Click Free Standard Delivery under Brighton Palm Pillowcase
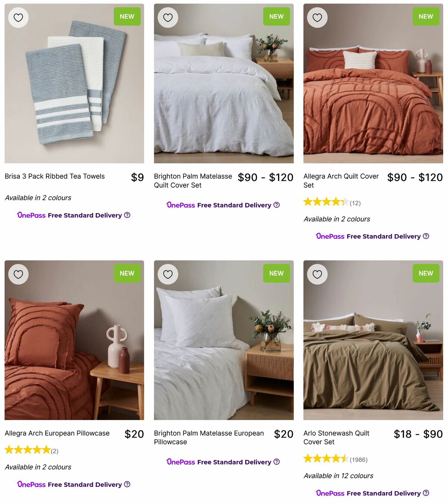 [234, 462]
